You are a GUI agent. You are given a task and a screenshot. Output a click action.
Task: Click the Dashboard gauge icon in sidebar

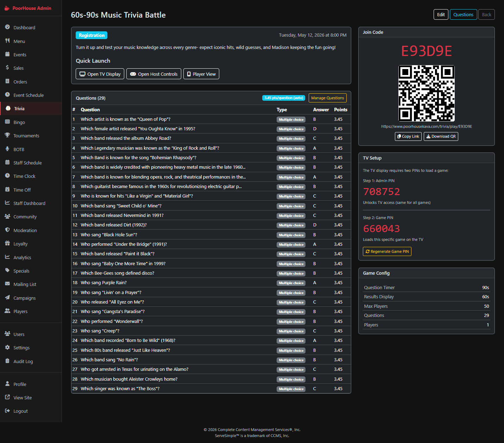tap(7, 27)
